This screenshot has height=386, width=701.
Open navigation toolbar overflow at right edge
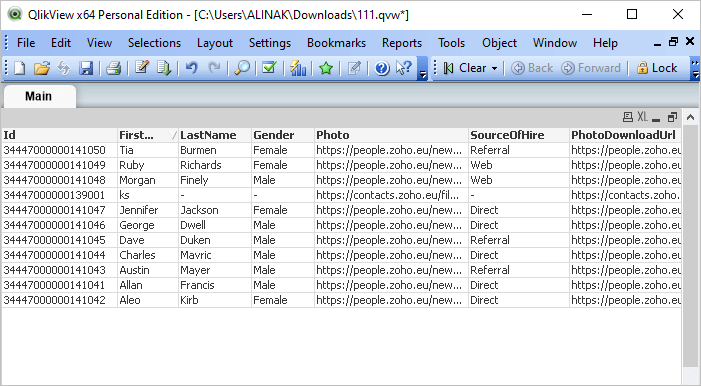[x=695, y=68]
